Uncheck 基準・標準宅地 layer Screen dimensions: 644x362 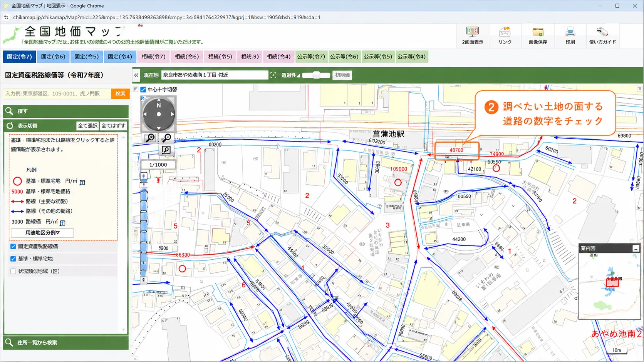point(13,259)
